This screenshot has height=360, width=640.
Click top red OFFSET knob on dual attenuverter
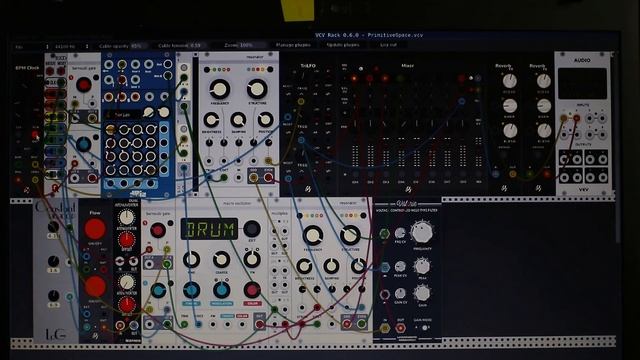tap(127, 240)
